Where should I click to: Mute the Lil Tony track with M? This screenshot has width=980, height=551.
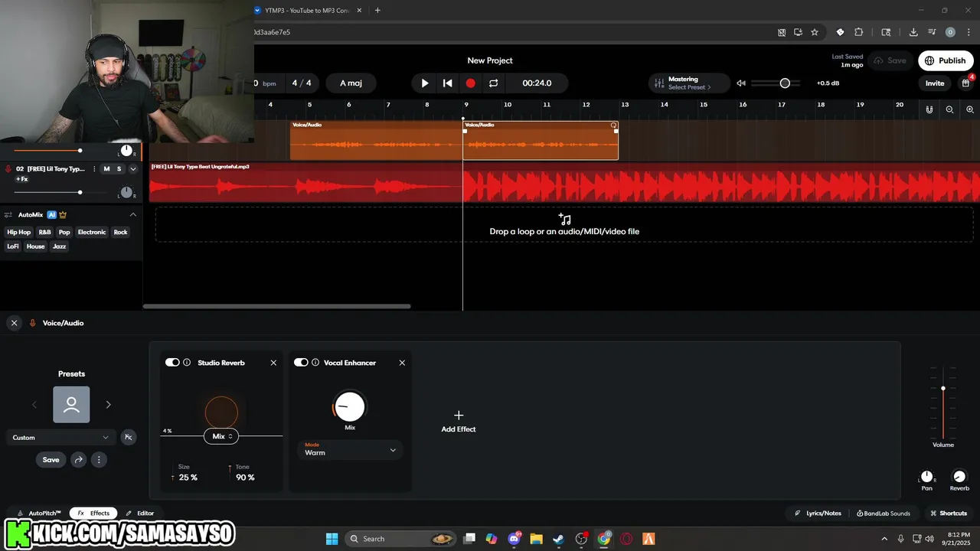click(x=106, y=168)
